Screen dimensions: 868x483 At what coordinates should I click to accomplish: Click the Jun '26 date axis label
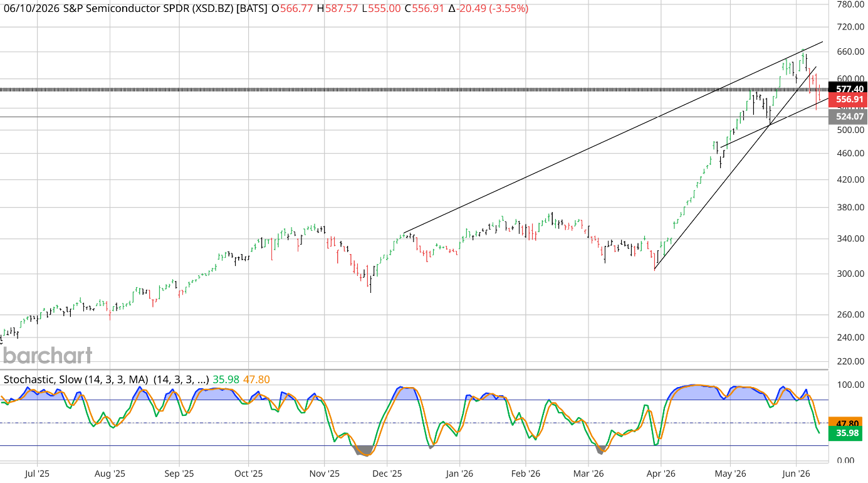[797, 474]
